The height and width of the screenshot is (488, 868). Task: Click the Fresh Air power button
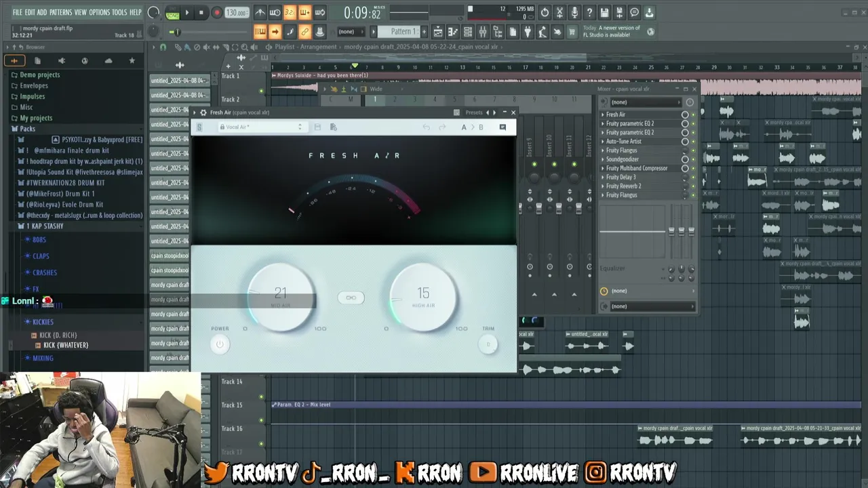click(220, 344)
